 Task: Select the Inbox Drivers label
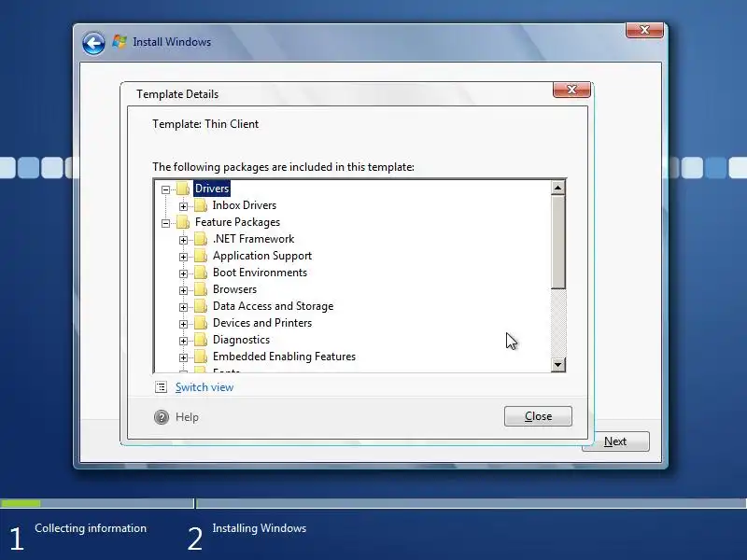point(245,205)
